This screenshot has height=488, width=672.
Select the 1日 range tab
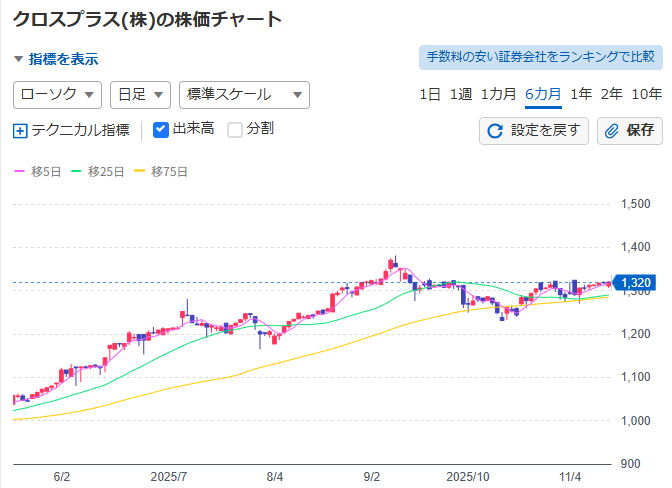(x=430, y=94)
